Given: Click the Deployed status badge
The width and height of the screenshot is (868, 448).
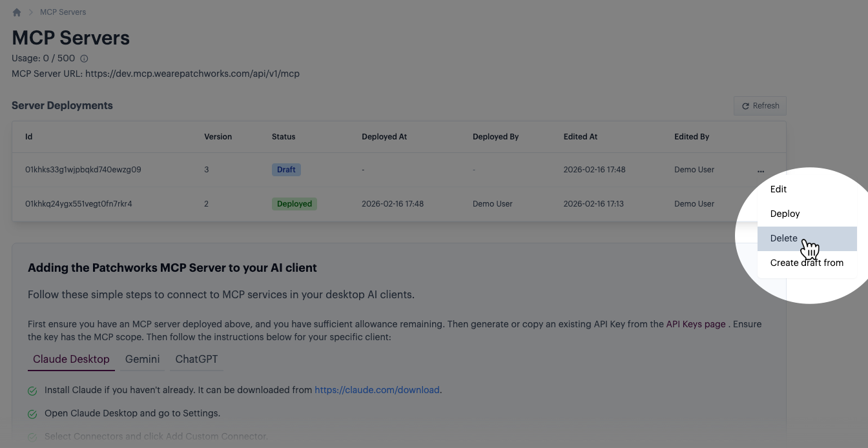Looking at the screenshot, I should (294, 204).
